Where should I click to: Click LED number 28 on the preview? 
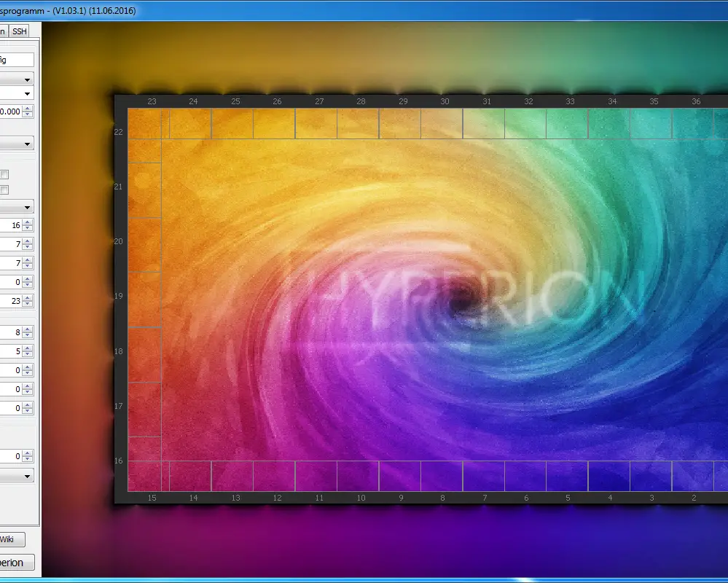coord(361,101)
